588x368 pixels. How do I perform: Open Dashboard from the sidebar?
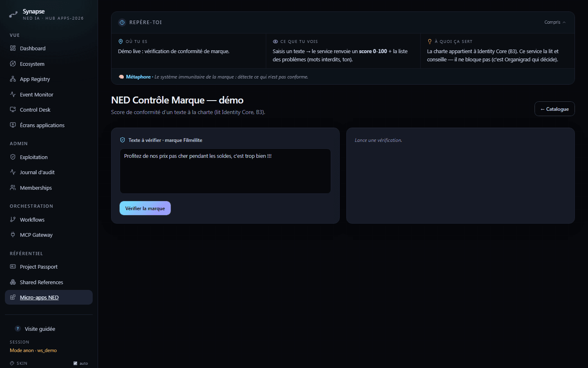point(49,48)
